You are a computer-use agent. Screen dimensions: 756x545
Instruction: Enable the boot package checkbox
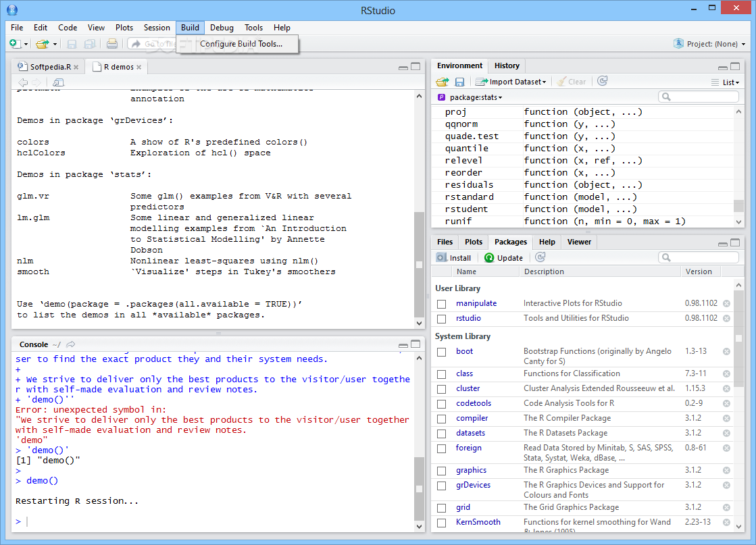pyautogui.click(x=442, y=353)
